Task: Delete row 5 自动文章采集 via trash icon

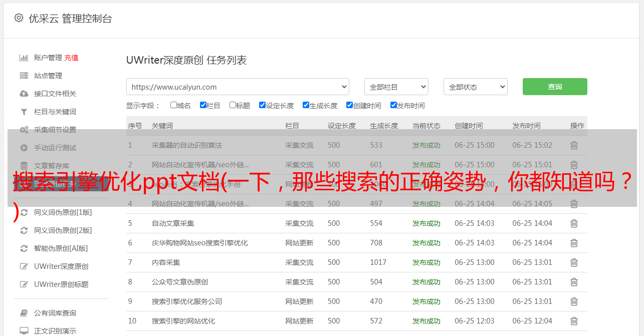Action: 574,223
